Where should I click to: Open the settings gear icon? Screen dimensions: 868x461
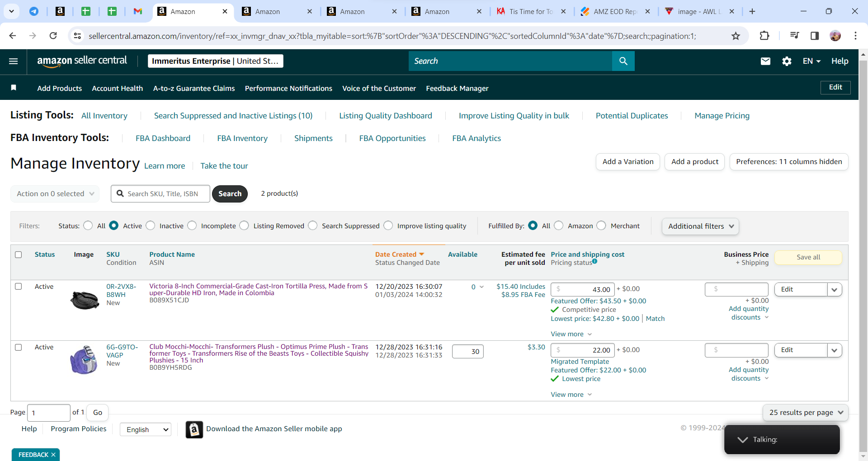pyautogui.click(x=787, y=61)
